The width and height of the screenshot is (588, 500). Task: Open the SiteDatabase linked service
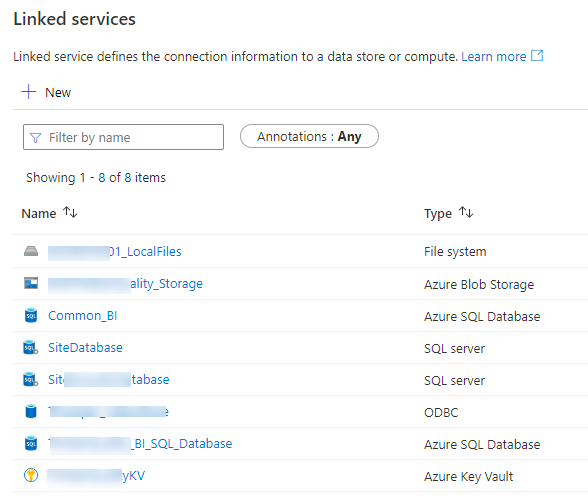(85, 348)
